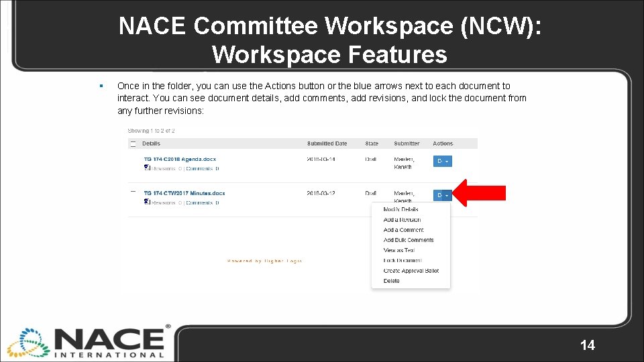Click the Details column header
Viewport: 644px width, 362px height.
pyautogui.click(x=151, y=143)
